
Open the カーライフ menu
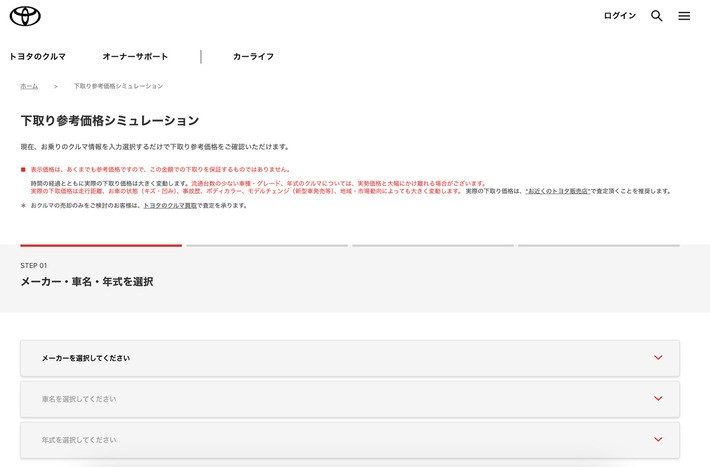coord(253,57)
